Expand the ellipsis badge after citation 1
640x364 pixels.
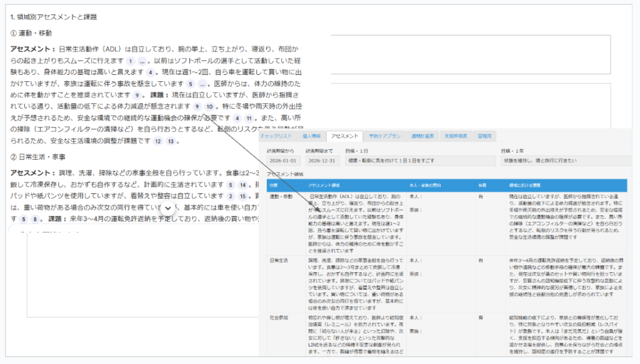[x=142, y=61]
